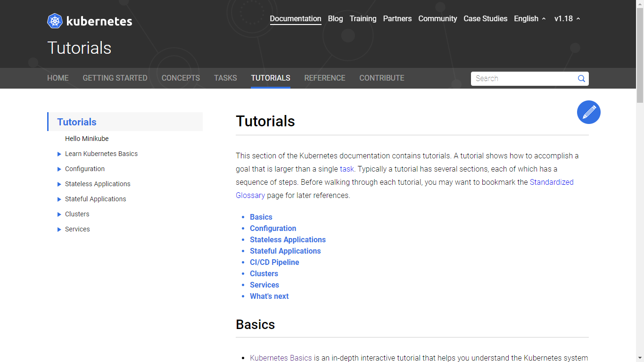Open the English language dropdown
The width and height of the screenshot is (644, 362).
coord(529,19)
